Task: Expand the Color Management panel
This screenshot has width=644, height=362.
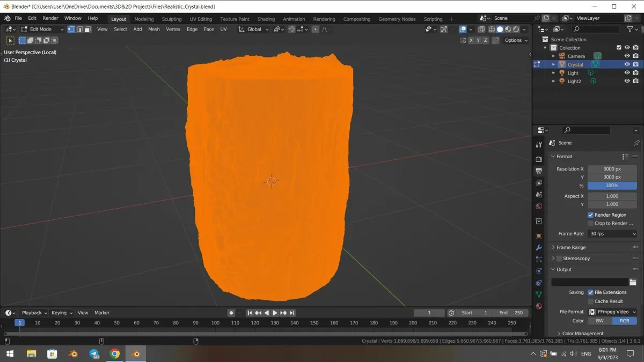Action: pos(582,334)
